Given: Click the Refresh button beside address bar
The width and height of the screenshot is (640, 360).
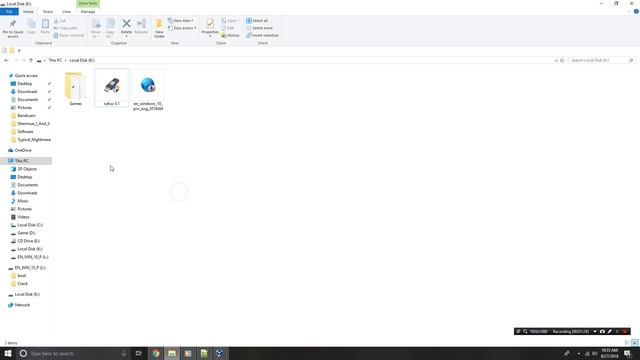Looking at the screenshot, I should tap(562, 60).
